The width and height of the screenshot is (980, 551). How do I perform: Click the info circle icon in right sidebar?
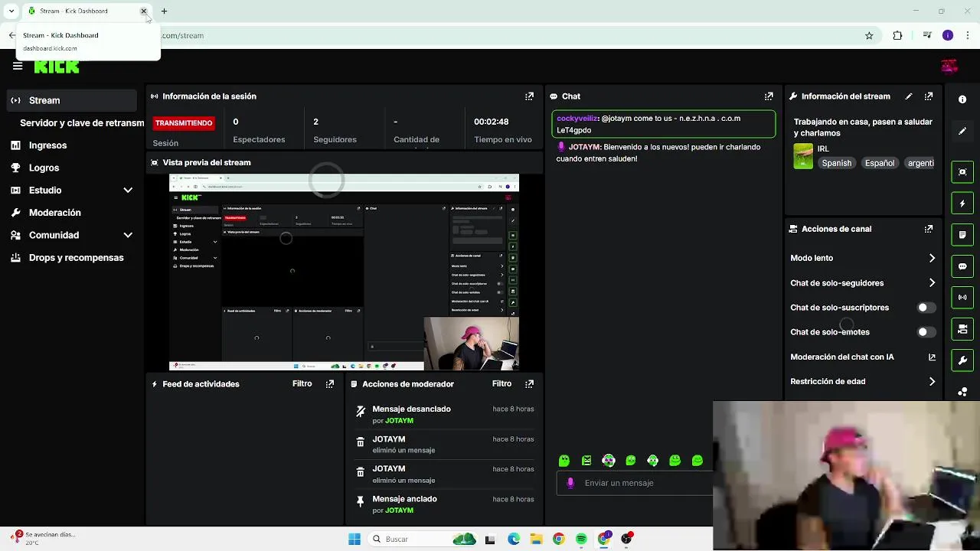coord(962,99)
